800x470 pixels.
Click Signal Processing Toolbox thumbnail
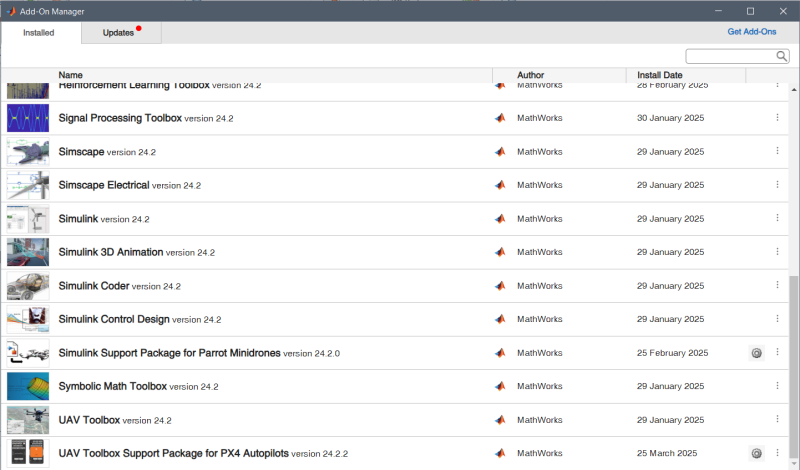(28, 118)
